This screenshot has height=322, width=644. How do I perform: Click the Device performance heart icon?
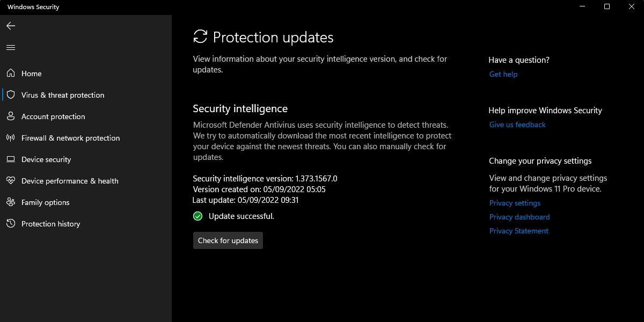coord(11,181)
